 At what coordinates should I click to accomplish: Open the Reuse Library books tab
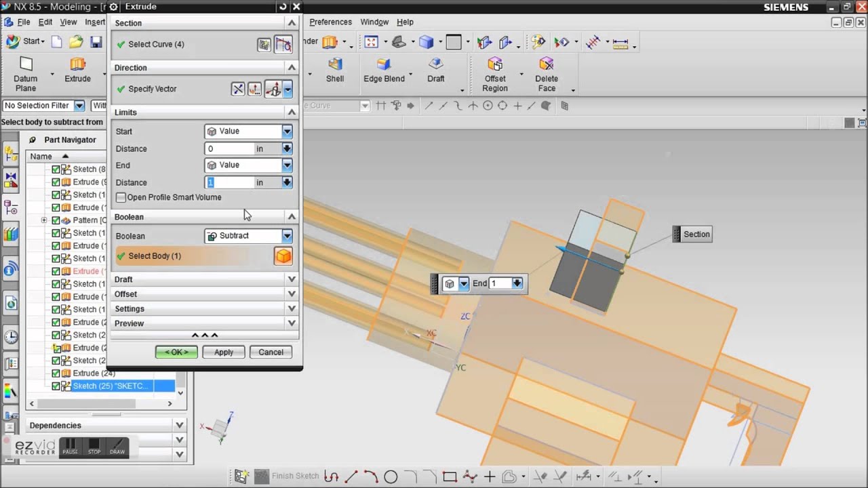(x=11, y=235)
